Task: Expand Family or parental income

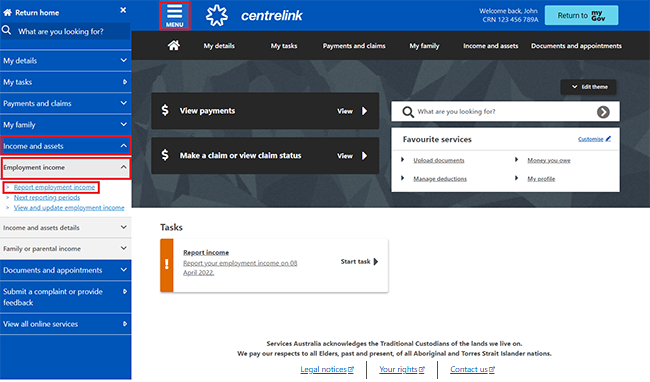Action: point(65,249)
